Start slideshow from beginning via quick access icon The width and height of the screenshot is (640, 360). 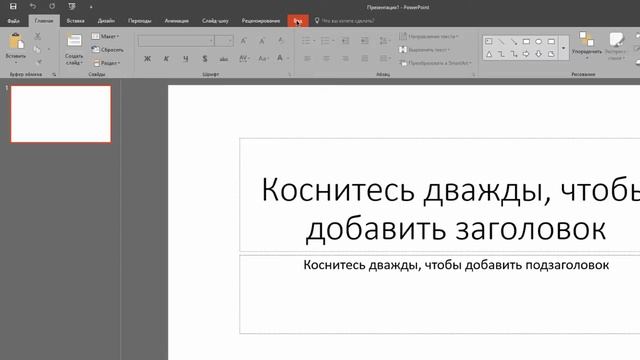(x=72, y=7)
